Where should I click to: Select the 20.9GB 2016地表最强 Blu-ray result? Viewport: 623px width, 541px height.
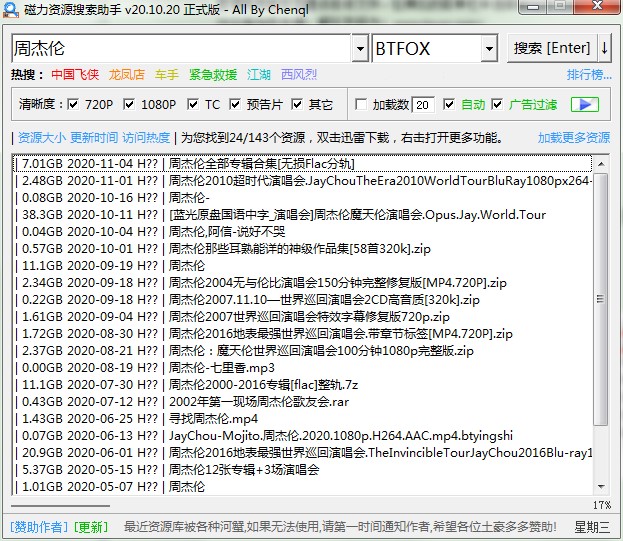click(303, 453)
